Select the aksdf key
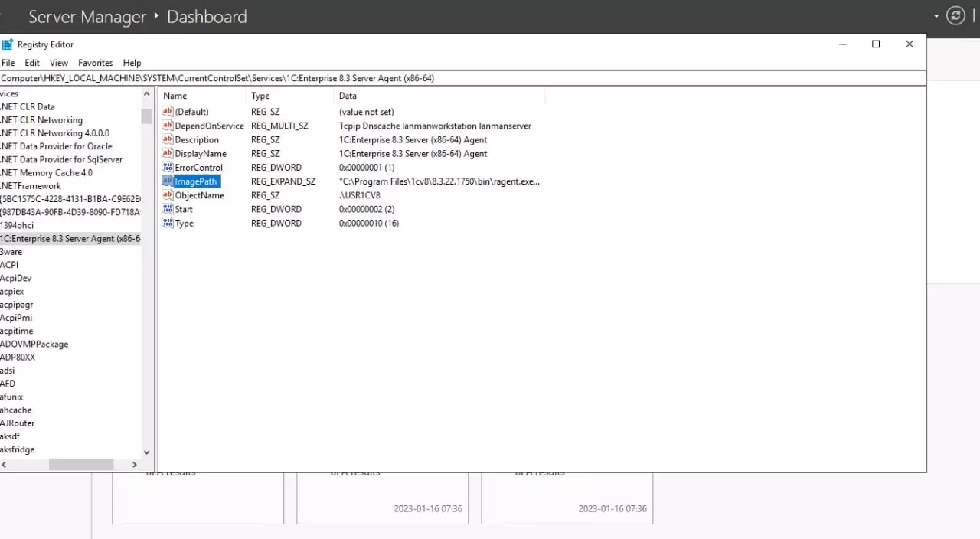The image size is (980, 539). (x=10, y=436)
